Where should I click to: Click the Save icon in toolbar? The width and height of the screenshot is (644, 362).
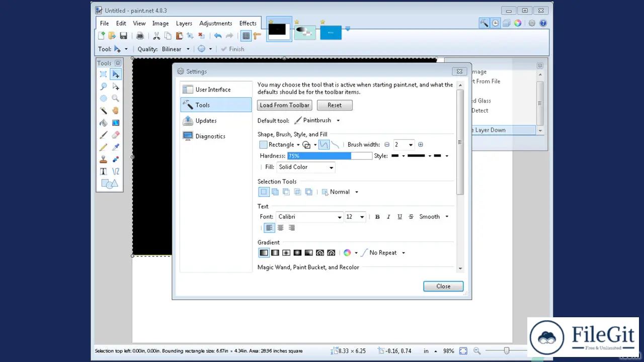click(x=123, y=36)
